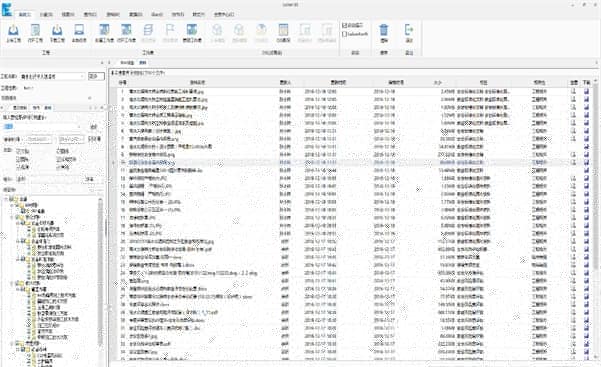601x367 pixels.
Task: Tick the unchecked option box in the ribbon
Action: tap(344, 34)
